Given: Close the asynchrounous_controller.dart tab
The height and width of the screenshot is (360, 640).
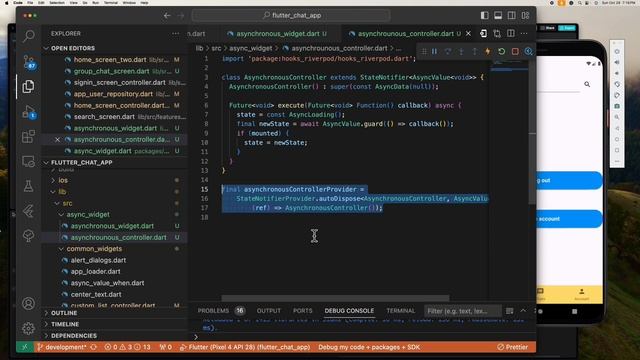Looking at the screenshot, I should click(x=468, y=33).
